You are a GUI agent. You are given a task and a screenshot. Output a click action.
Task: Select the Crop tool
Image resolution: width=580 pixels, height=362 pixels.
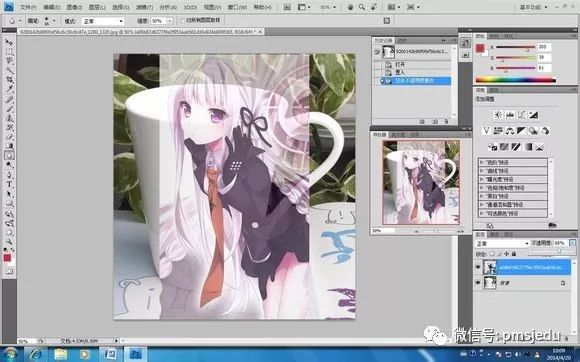tap(9, 80)
